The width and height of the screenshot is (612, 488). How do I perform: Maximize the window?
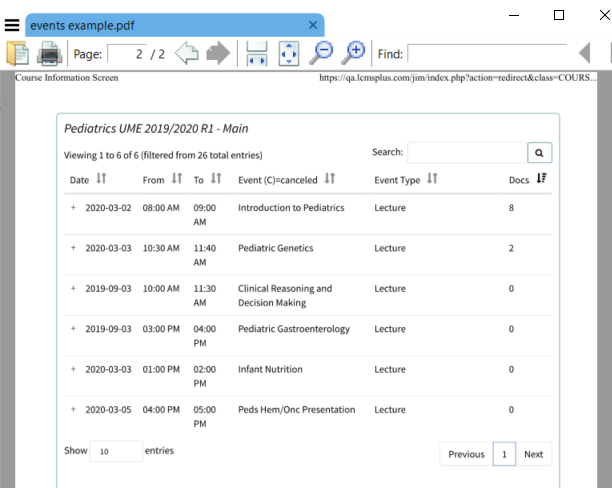(x=559, y=15)
